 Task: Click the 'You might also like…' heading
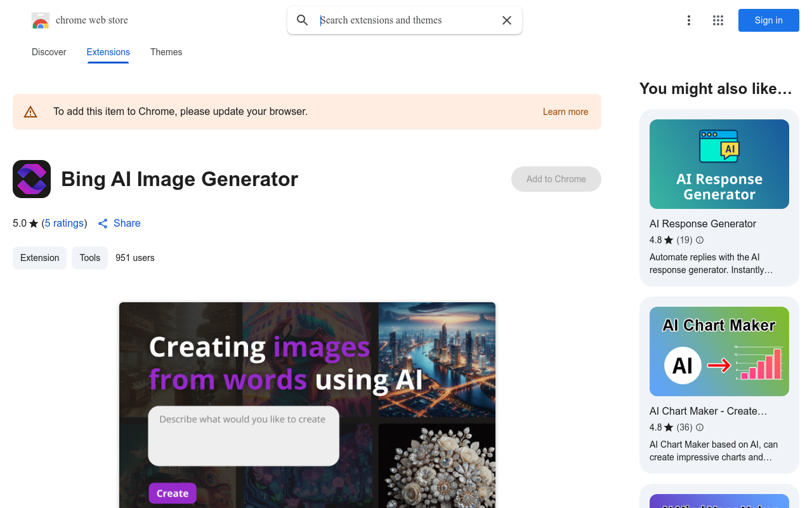coord(716,89)
